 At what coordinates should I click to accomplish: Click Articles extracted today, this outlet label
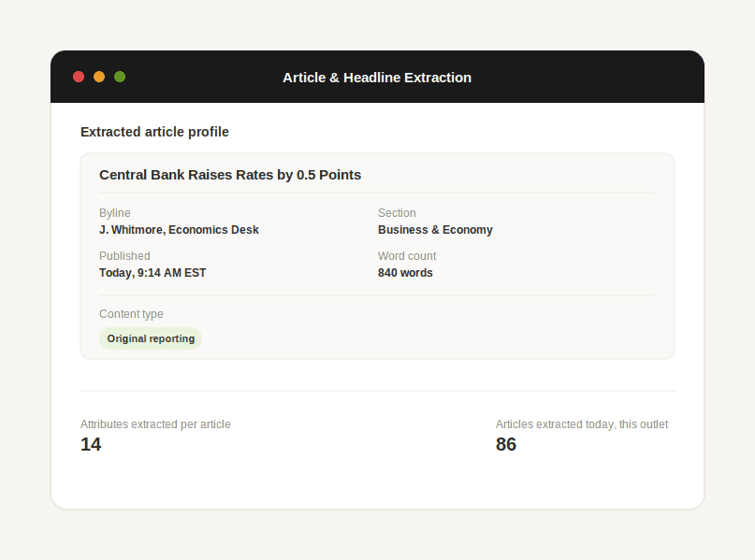pos(582,424)
